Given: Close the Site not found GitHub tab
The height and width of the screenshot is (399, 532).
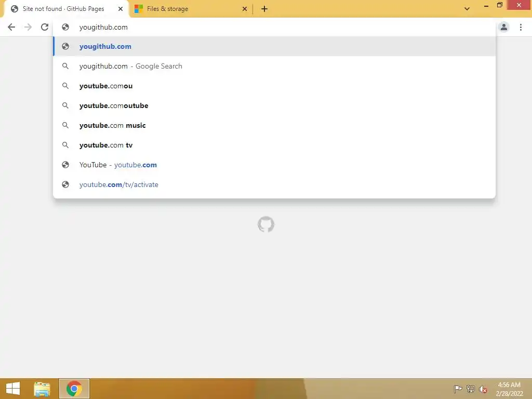Looking at the screenshot, I should [x=121, y=9].
